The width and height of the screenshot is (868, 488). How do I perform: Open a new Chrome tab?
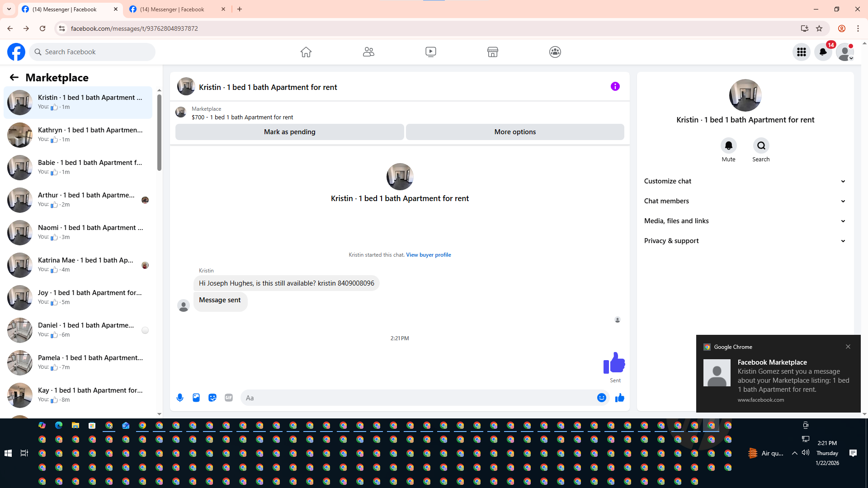(x=240, y=9)
